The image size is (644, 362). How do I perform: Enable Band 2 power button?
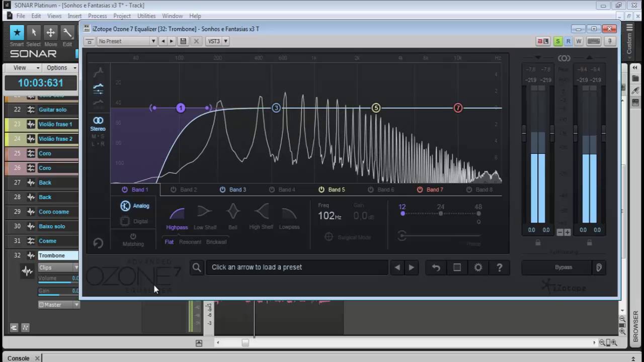pyautogui.click(x=173, y=190)
